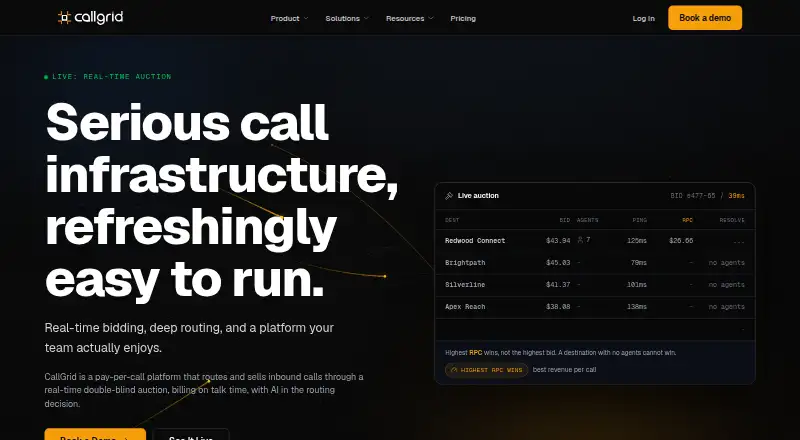
Task: Click 'no agents' in the Silverline row
Action: (x=727, y=285)
